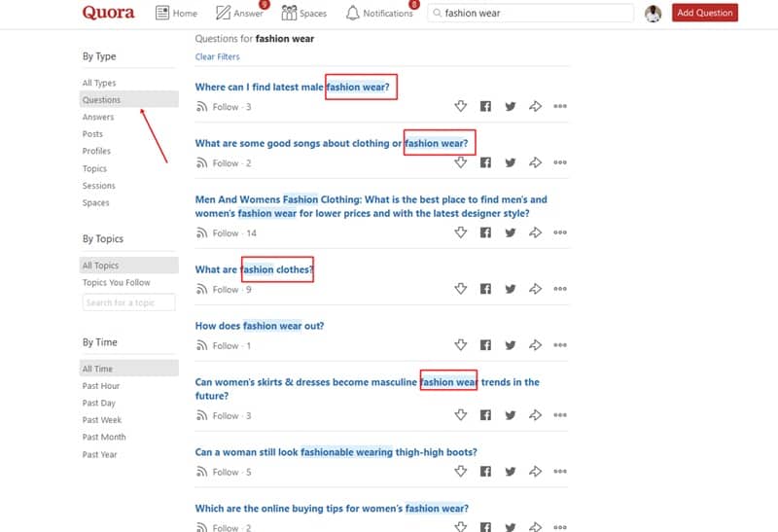Open the Spaces tab
Viewport: 778px width, 532px height.
tap(303, 14)
